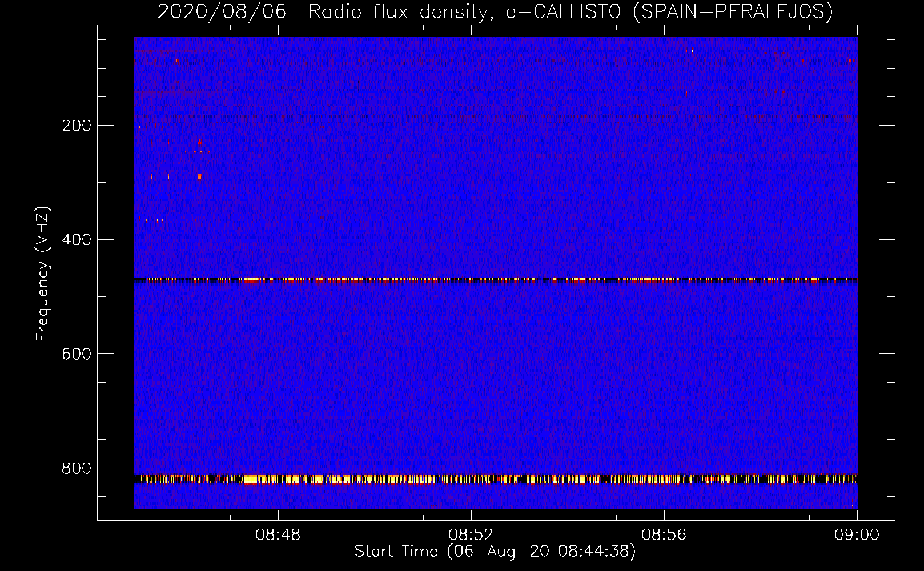Click the 'Start Time (06-Aug-20 08:44:38)' label
The height and width of the screenshot is (571, 924).
coord(495,552)
